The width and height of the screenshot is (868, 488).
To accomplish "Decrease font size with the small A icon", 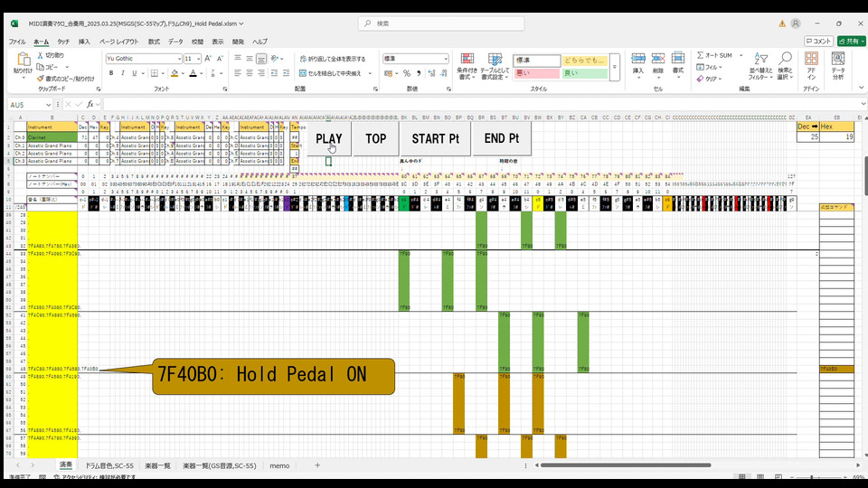I will [220, 59].
